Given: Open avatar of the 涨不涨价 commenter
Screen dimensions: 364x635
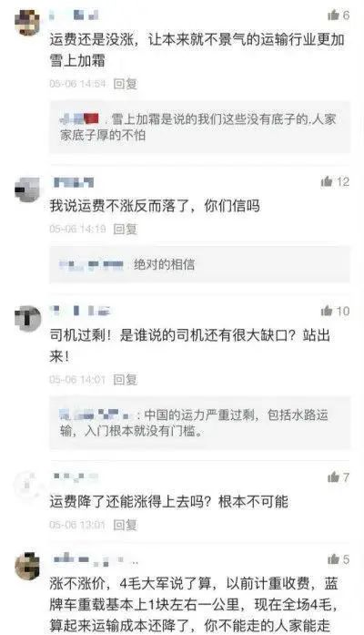Looking at the screenshot, I should point(27,566).
